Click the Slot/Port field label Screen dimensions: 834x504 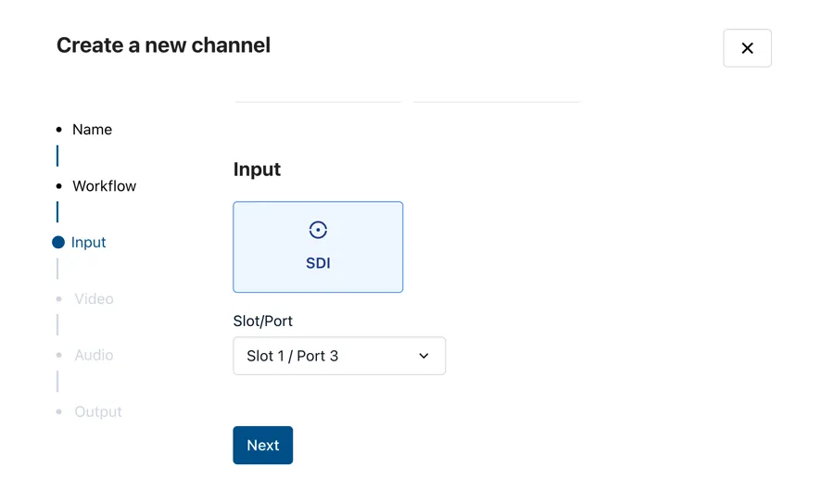[263, 321]
